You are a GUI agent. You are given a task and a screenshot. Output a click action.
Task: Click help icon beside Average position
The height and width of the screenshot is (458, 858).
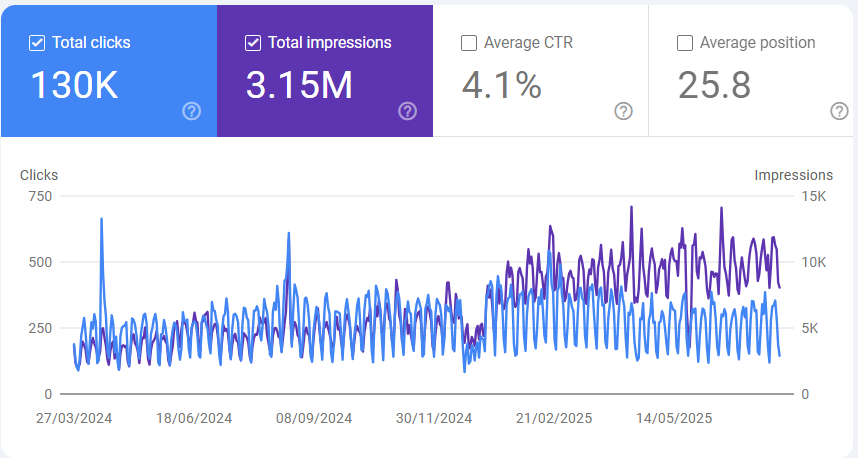coord(840,111)
